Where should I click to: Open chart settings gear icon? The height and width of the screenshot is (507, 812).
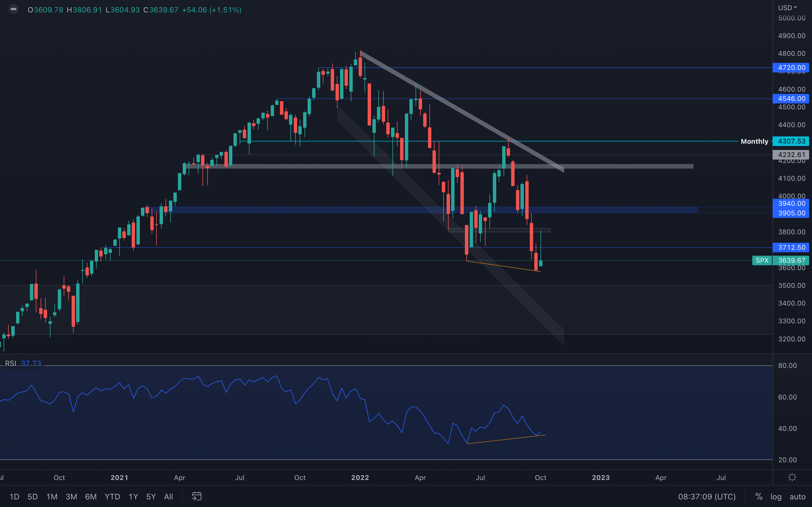point(792,477)
